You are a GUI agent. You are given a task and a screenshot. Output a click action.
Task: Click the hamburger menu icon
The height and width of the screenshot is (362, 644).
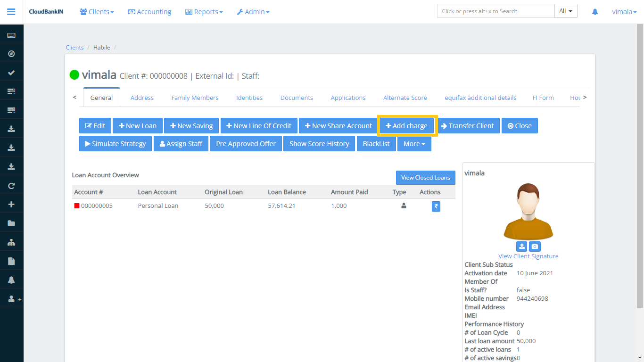tap(11, 12)
